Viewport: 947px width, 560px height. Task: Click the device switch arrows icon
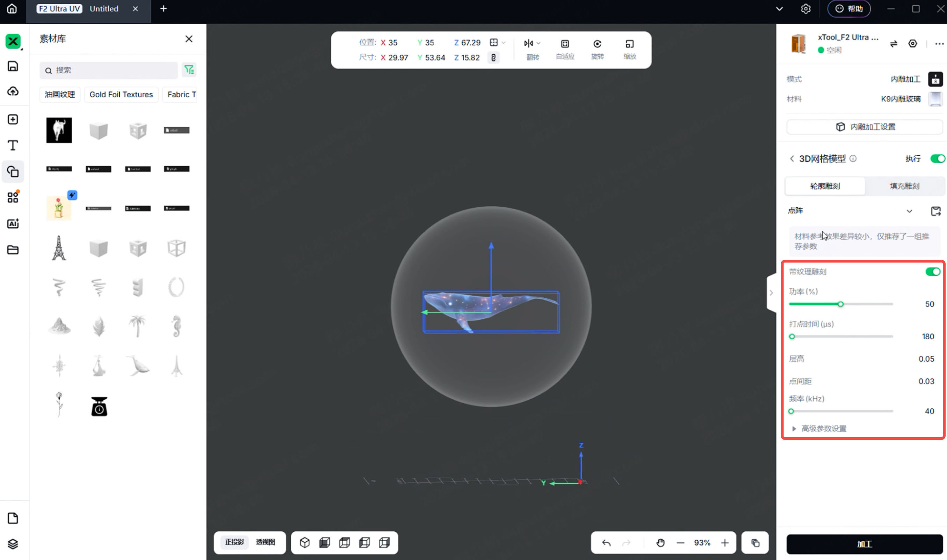[x=894, y=44]
